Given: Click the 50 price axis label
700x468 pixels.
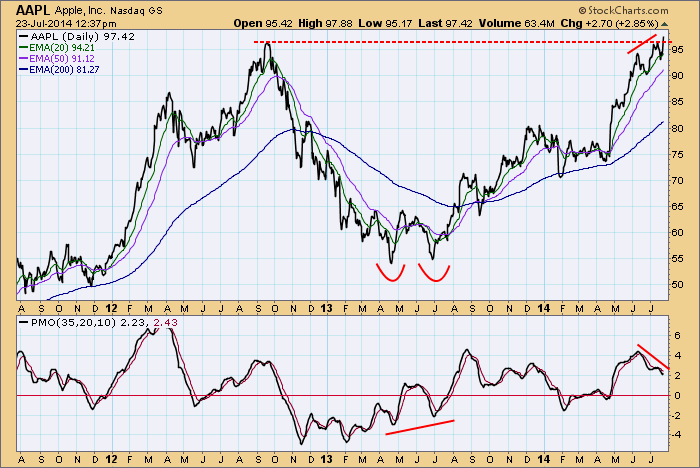Looking at the screenshot, I should [678, 284].
